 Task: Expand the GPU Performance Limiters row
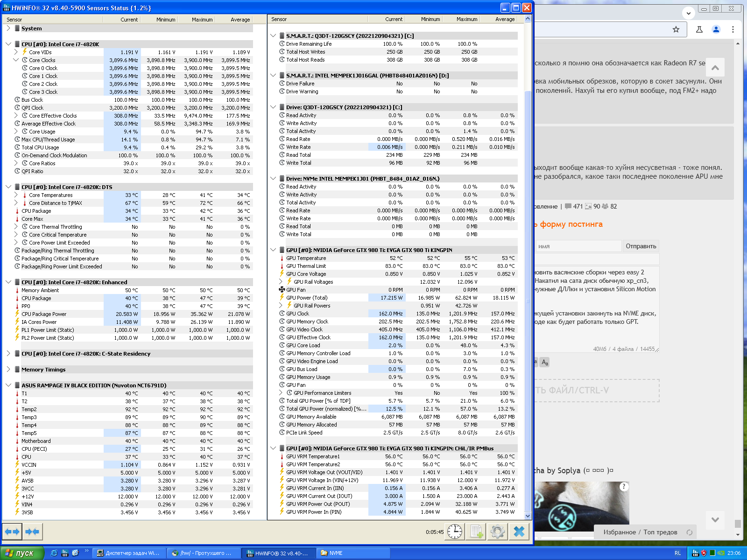(281, 393)
